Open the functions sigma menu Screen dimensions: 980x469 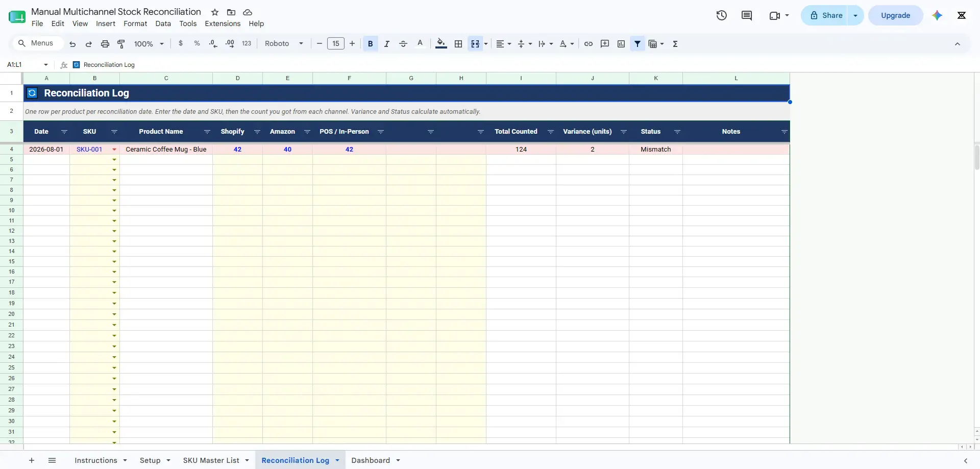[x=675, y=44]
